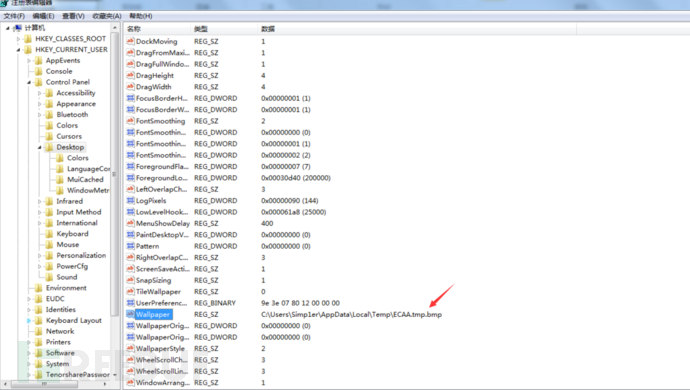
Task: Click the Pattern DWORD value icon
Action: [x=130, y=246]
